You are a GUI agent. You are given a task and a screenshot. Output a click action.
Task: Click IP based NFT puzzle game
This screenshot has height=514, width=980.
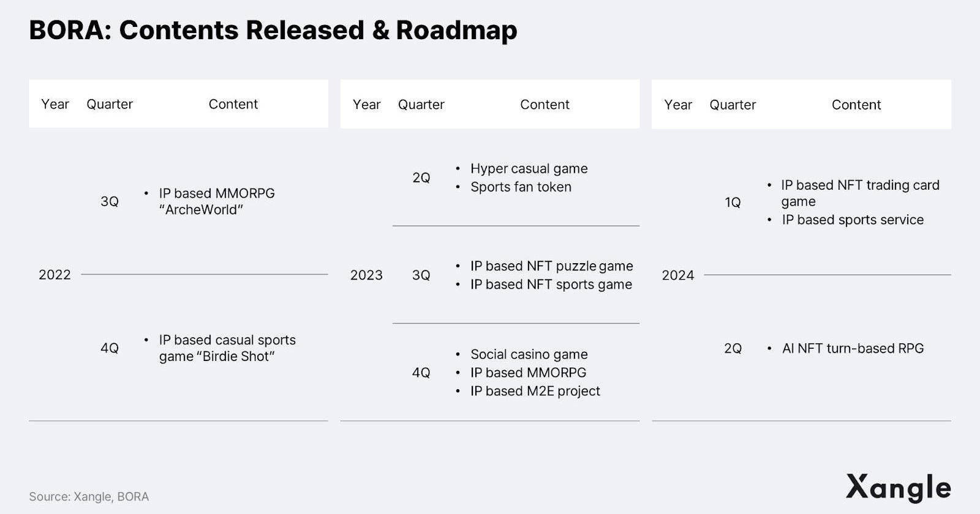tap(552, 266)
